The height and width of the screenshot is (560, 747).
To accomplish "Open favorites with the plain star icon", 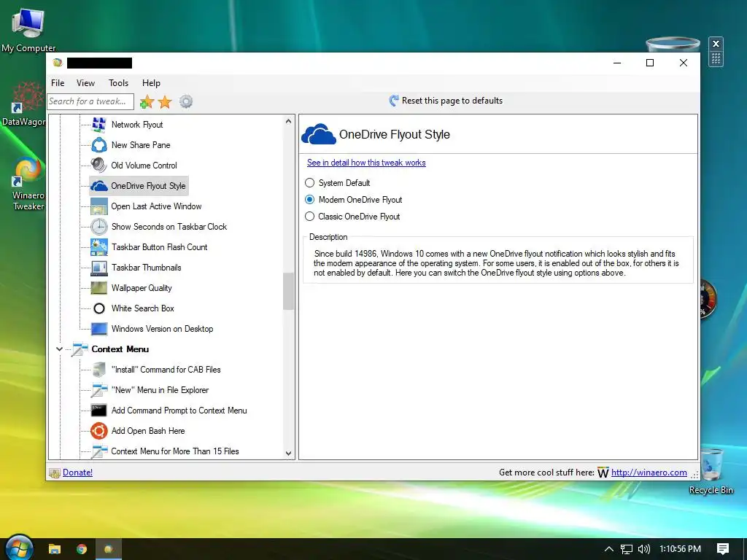I will pos(165,101).
